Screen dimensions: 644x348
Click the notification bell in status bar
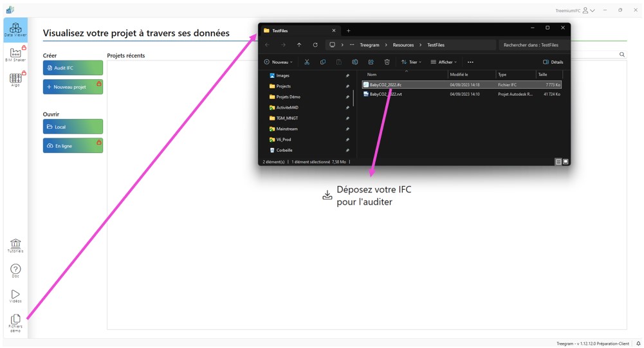click(x=638, y=343)
